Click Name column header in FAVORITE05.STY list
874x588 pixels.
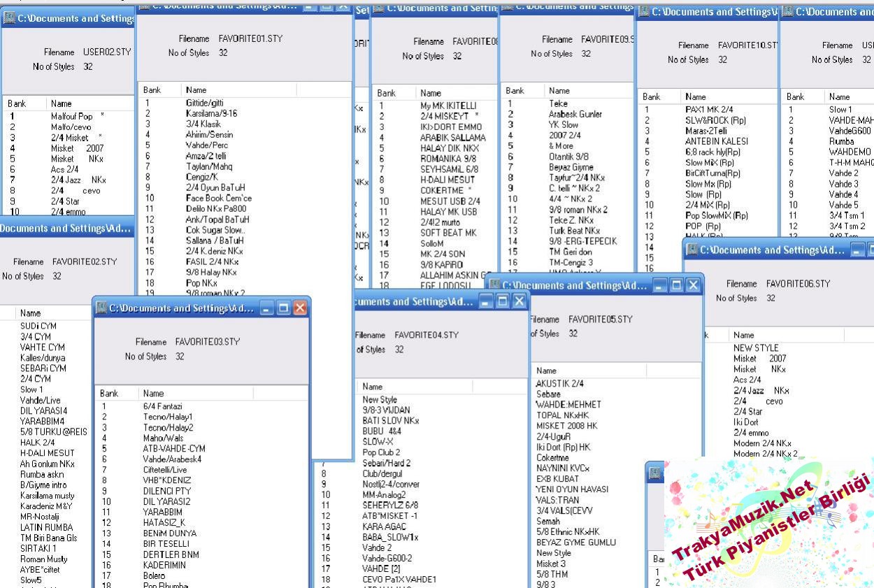(546, 371)
